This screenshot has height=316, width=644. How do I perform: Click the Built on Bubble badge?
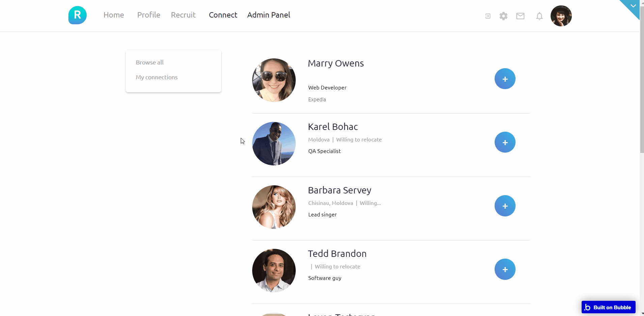(608, 307)
